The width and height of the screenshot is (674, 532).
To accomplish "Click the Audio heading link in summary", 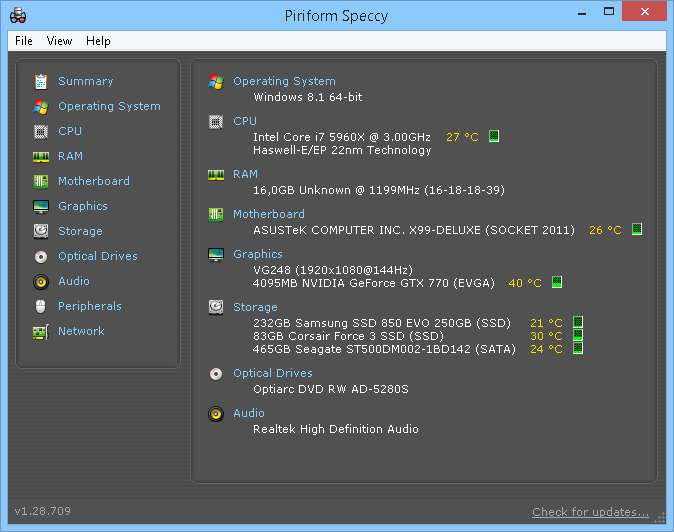I will [x=249, y=413].
